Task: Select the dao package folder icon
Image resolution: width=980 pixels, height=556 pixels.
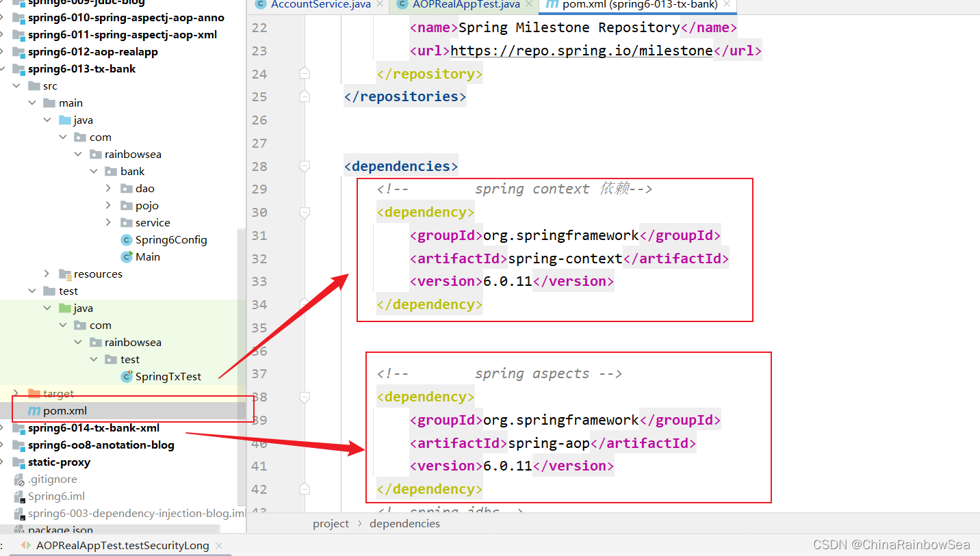Action: point(126,188)
